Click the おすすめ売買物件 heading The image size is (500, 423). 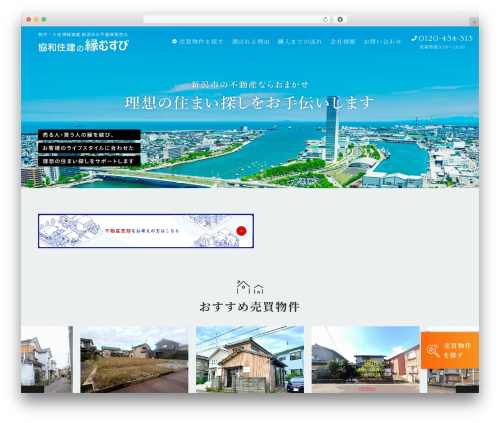click(250, 307)
